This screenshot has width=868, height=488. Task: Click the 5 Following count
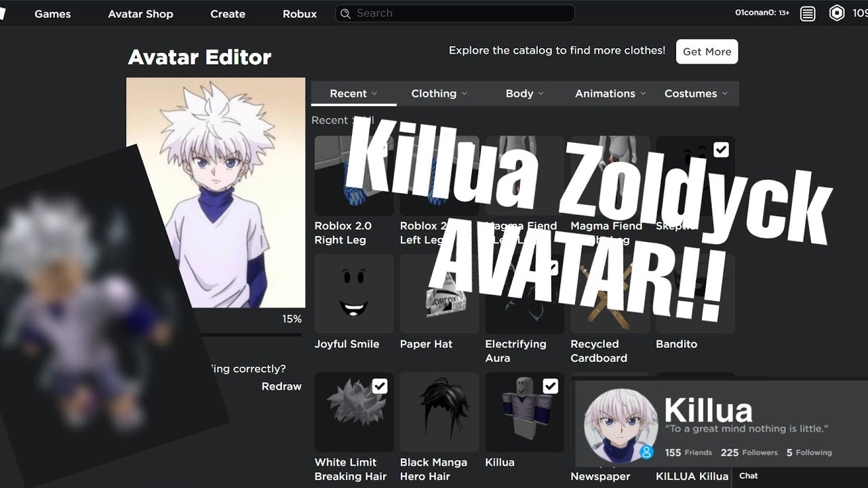pyautogui.click(x=809, y=452)
